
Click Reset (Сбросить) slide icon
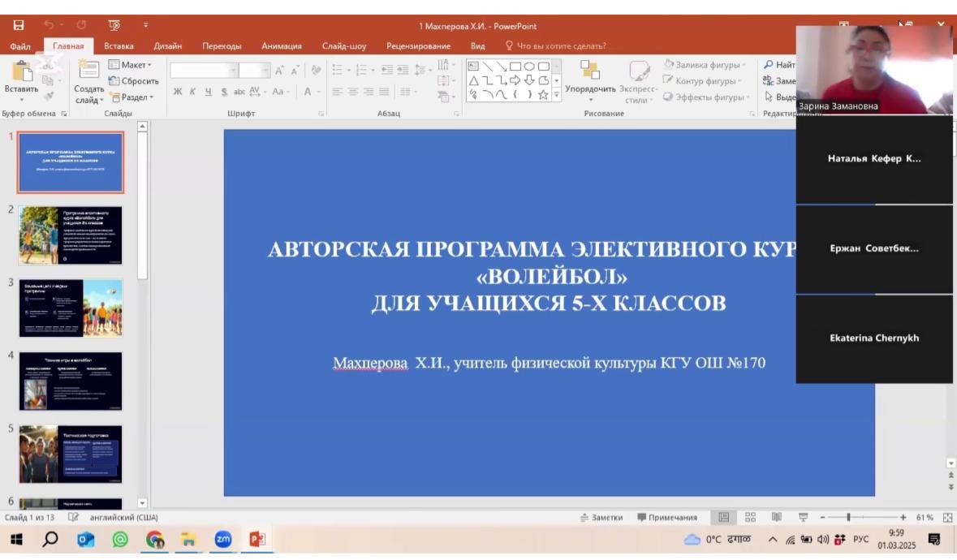click(135, 81)
